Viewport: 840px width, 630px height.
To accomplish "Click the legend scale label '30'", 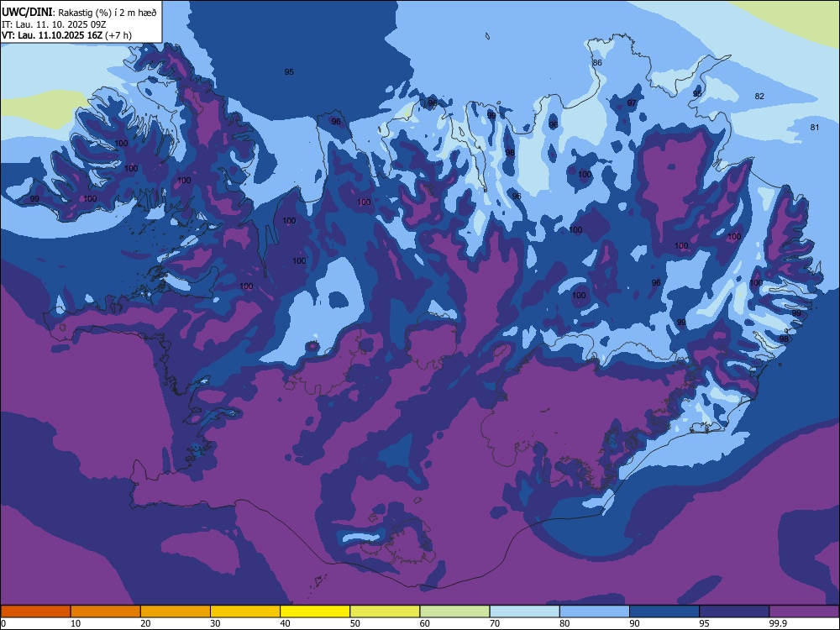I will [x=215, y=623].
